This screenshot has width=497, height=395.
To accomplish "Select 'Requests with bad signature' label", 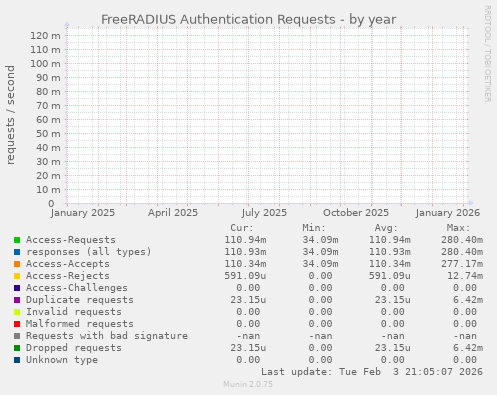I will (x=107, y=336).
